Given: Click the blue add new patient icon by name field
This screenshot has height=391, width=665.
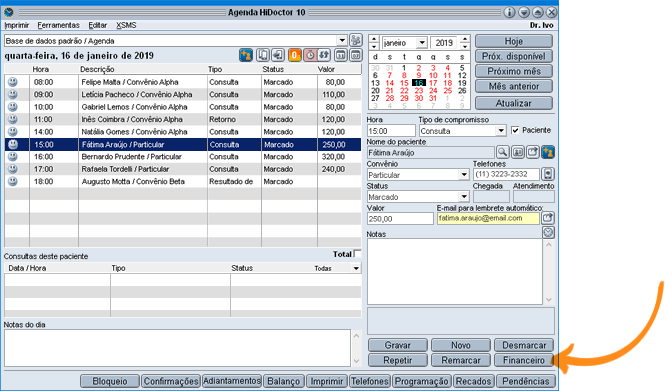Looking at the screenshot, I should coord(548,152).
